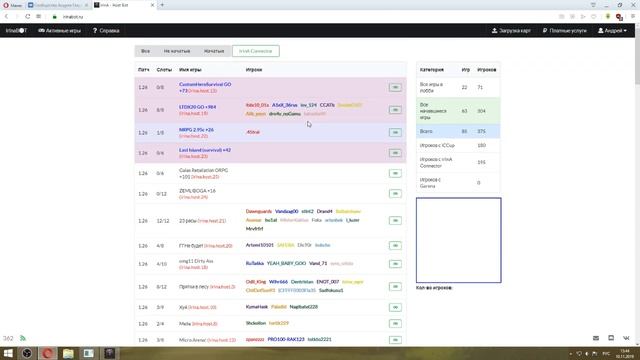
Task: Open the Shckelton game row action button
Action: (x=395, y=323)
